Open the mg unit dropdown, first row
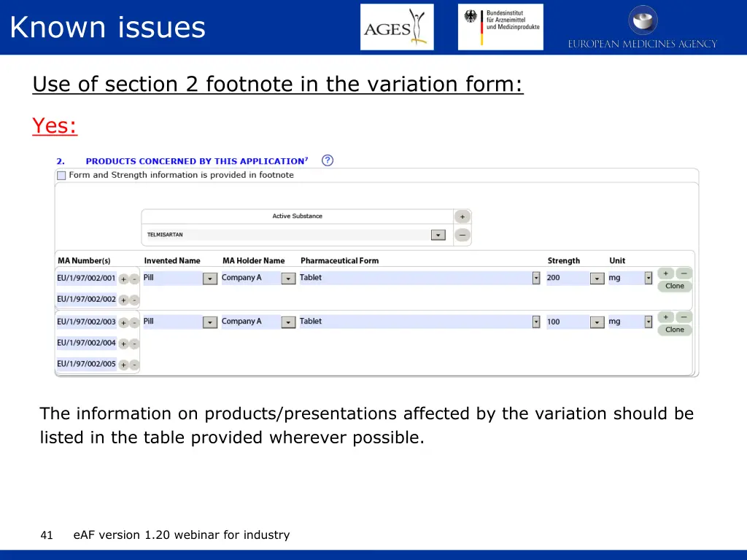 point(648,278)
